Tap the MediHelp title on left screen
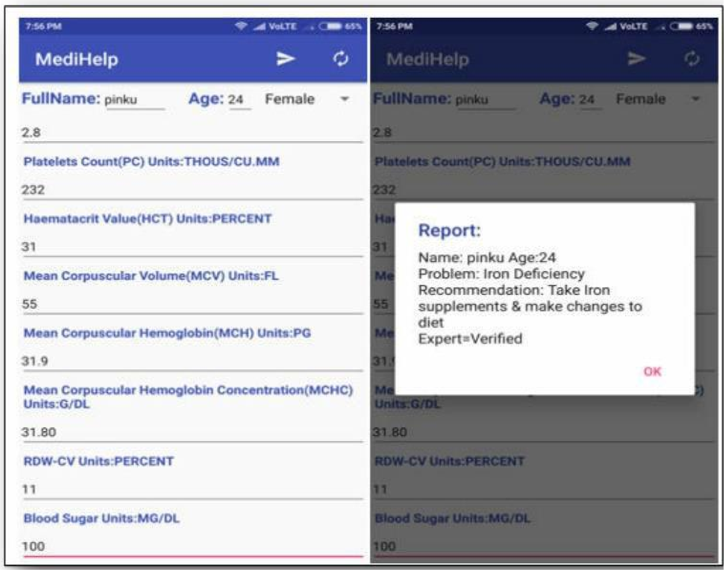Image resolution: width=728 pixels, height=575 pixels. [x=77, y=59]
